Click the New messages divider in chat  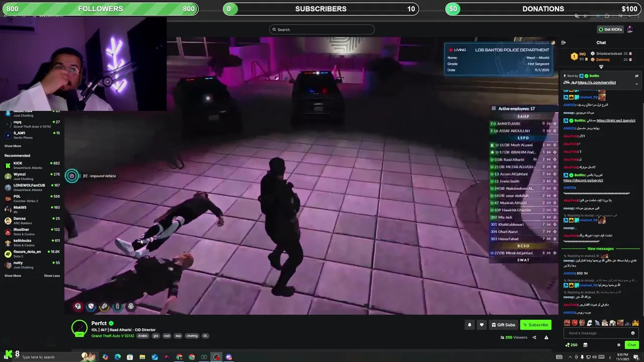tap(601, 248)
